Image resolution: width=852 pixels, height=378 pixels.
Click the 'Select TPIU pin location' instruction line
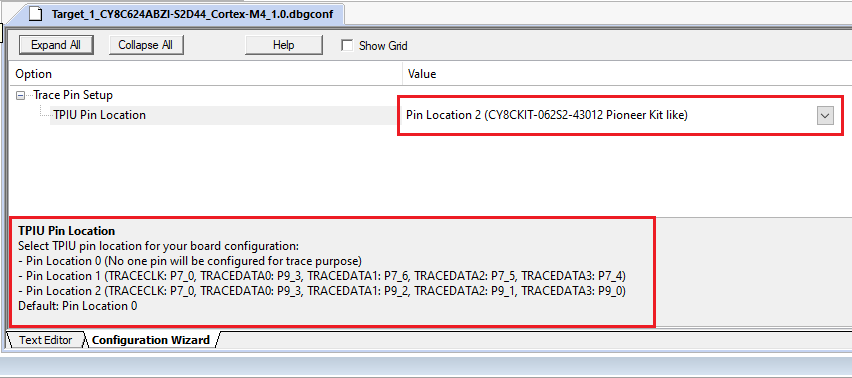coord(159,245)
